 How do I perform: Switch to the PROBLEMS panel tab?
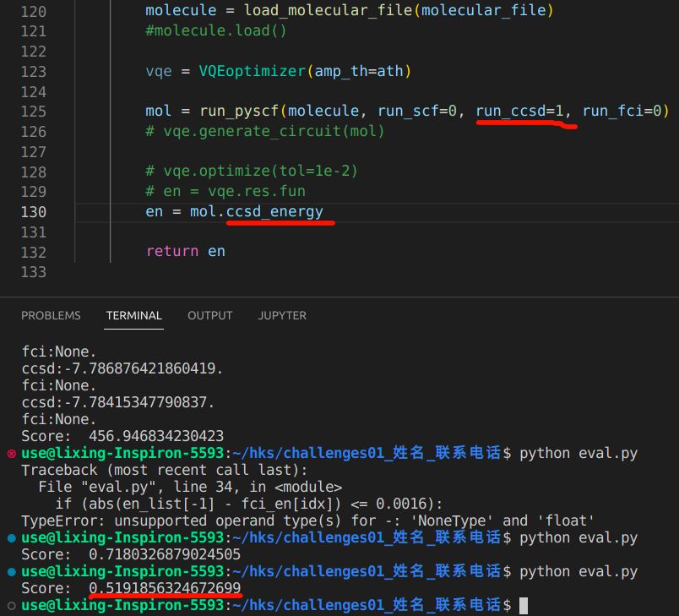click(51, 315)
